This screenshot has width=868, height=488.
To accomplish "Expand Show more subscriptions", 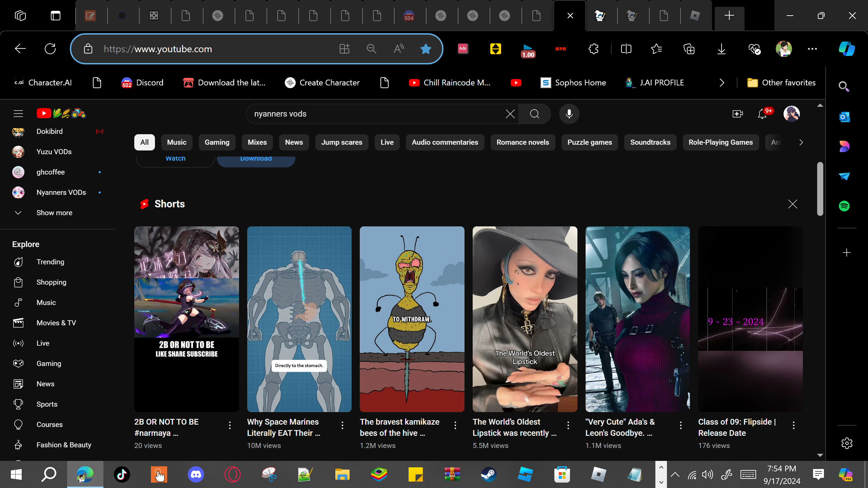I will pos(54,213).
